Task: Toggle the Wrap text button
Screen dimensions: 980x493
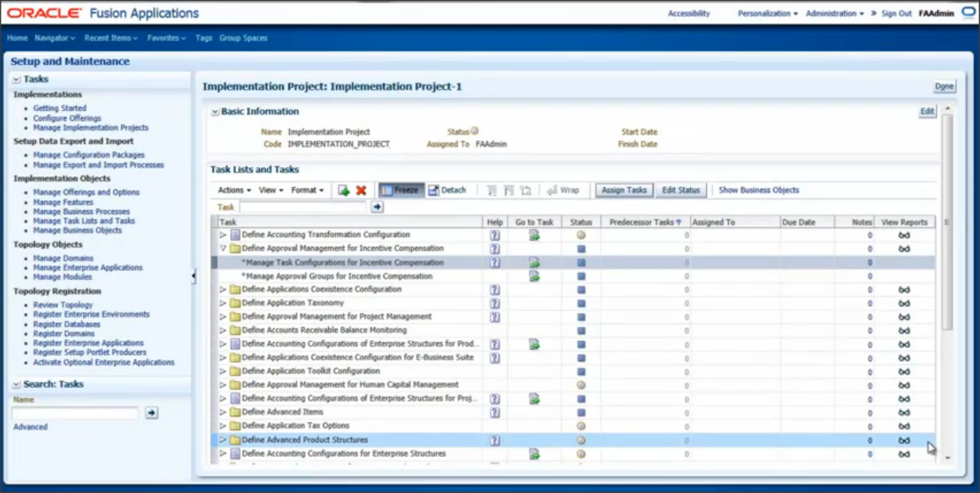Action: pos(564,190)
